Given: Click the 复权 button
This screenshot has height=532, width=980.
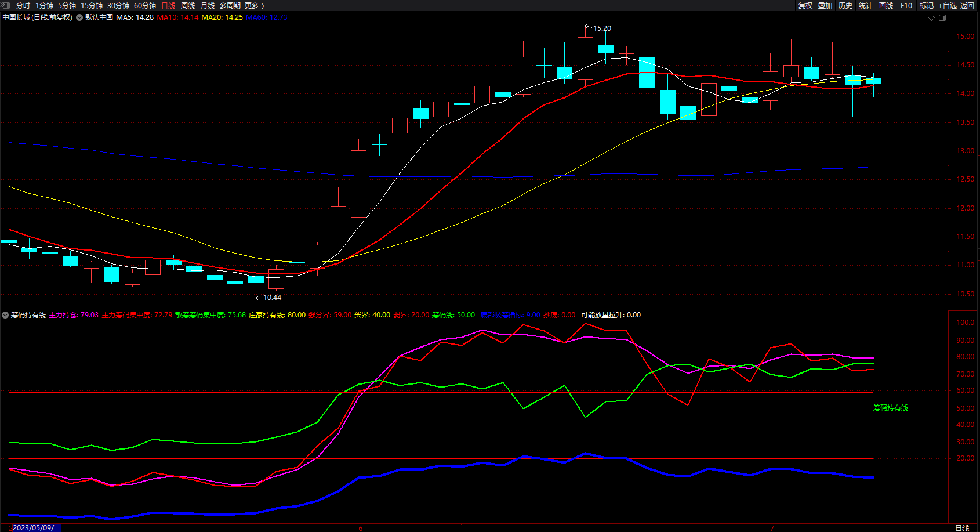Looking at the screenshot, I should tap(805, 6).
